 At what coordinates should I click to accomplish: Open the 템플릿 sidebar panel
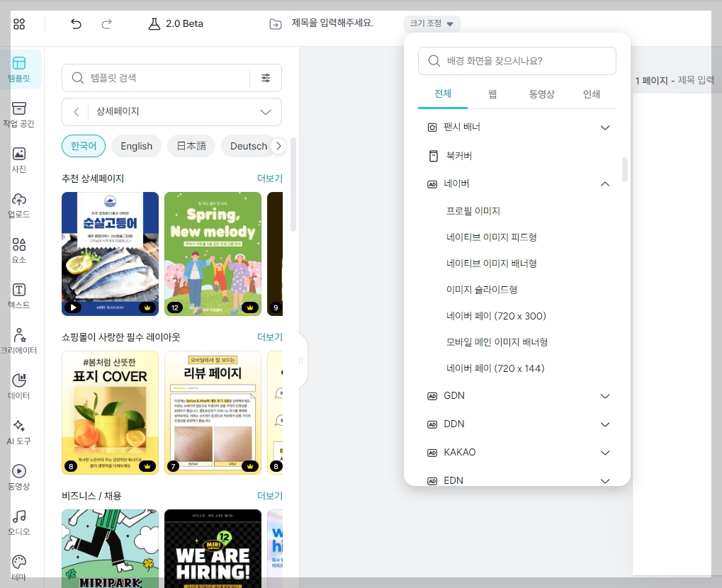pyautogui.click(x=19, y=69)
